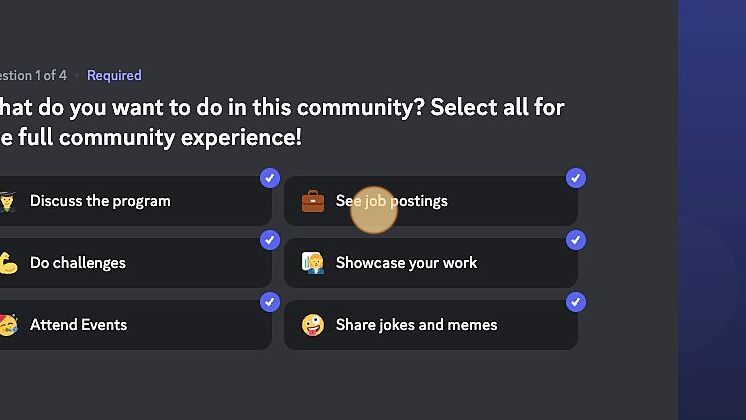The height and width of the screenshot is (420, 746).
Task: Click the briefcase emoji icon
Action: pyautogui.click(x=313, y=201)
